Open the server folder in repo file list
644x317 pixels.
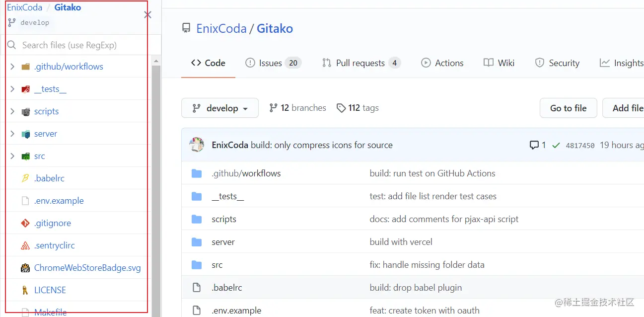click(x=223, y=242)
